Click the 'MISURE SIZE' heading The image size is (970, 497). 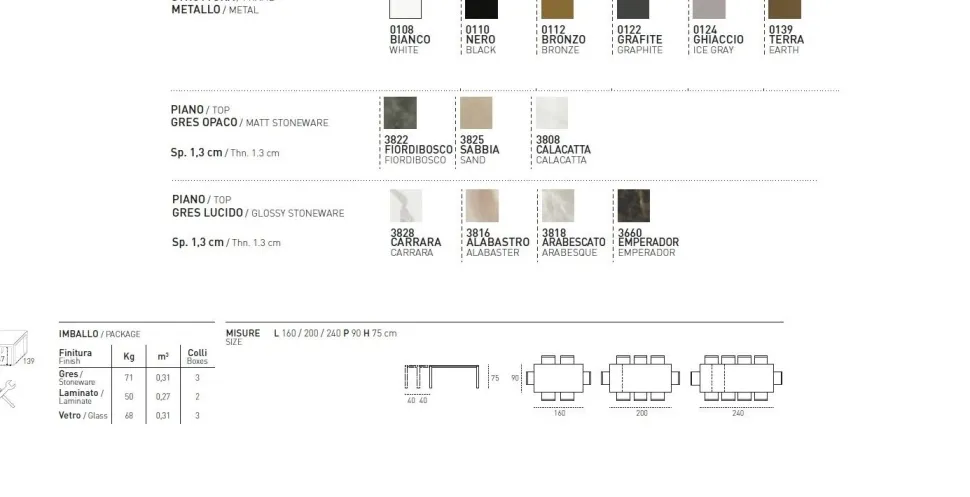click(x=242, y=337)
